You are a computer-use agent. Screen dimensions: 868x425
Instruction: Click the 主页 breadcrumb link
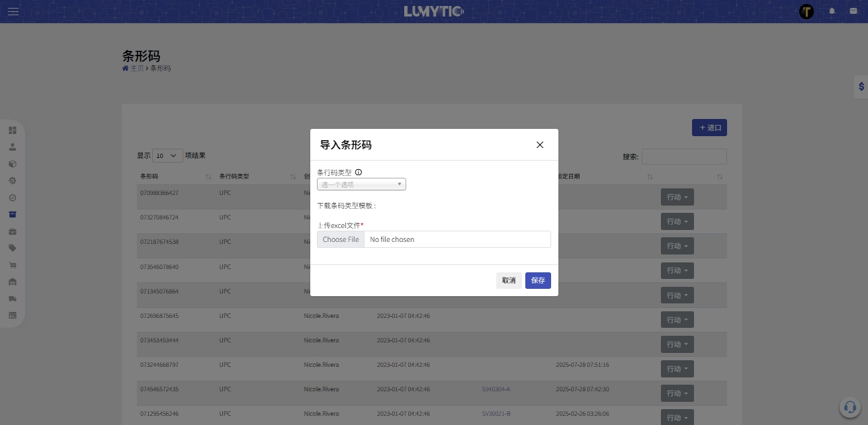(136, 68)
